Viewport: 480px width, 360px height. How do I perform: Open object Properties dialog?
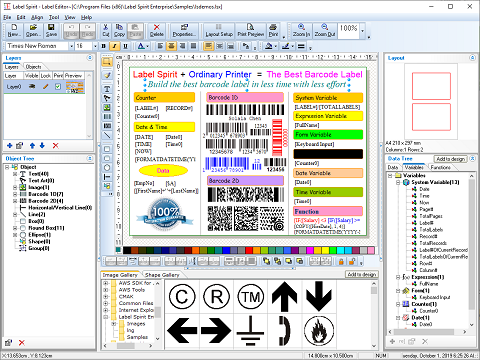coord(184,31)
